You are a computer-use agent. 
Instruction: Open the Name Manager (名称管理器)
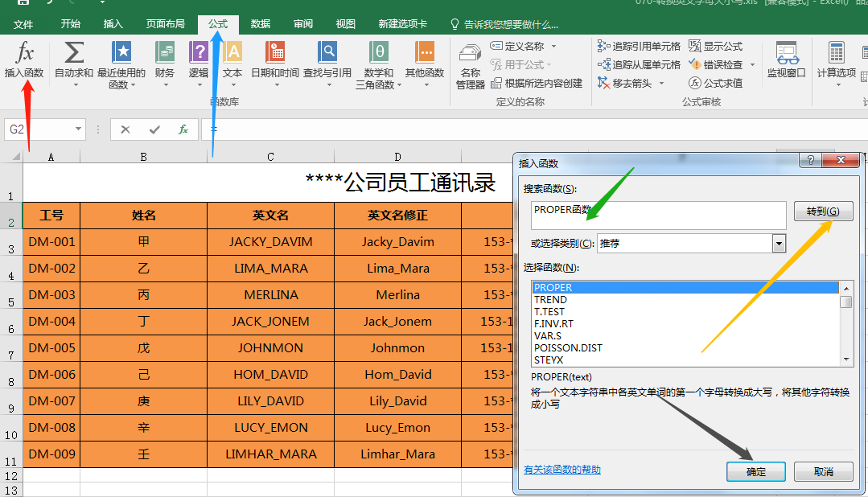[471, 67]
